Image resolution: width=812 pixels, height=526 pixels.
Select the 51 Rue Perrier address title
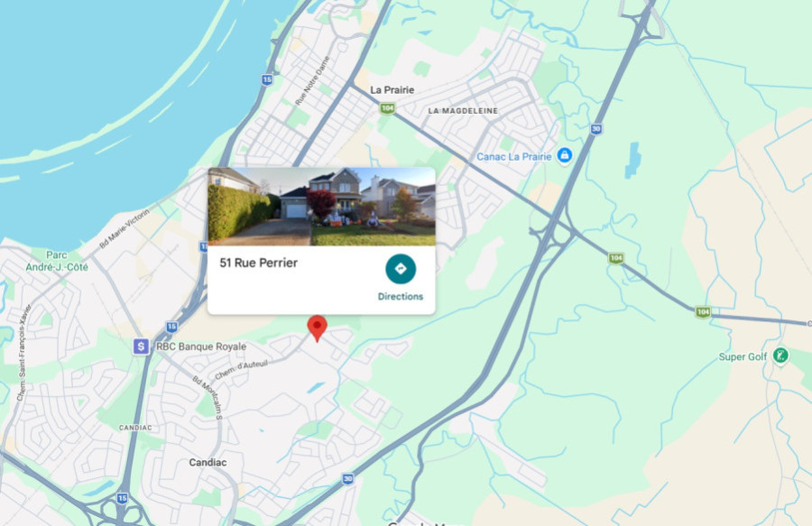[x=258, y=263]
